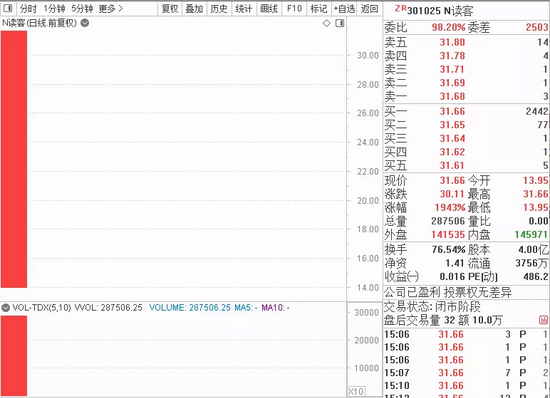Activate the 画线 drawing tools
550x398 pixels.
coord(269,8)
